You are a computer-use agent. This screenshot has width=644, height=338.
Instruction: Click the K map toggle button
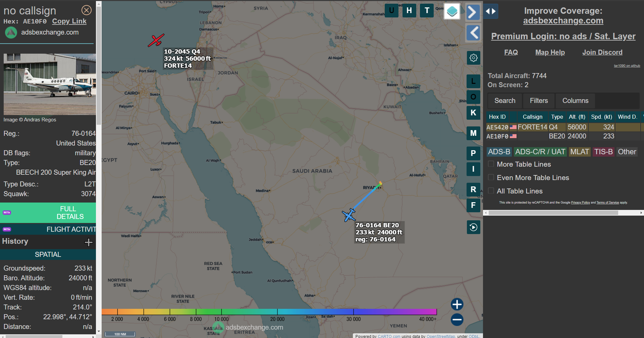(473, 113)
